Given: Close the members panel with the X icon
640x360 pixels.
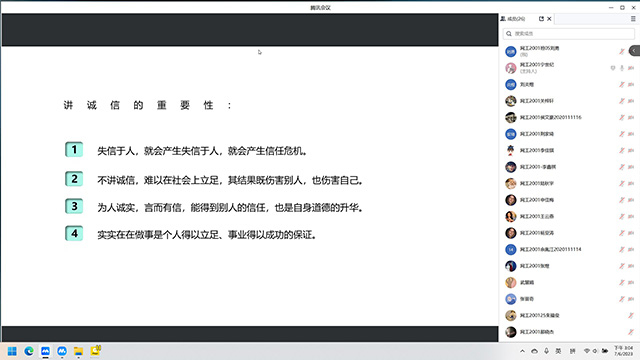Looking at the screenshot, I should (549, 19).
